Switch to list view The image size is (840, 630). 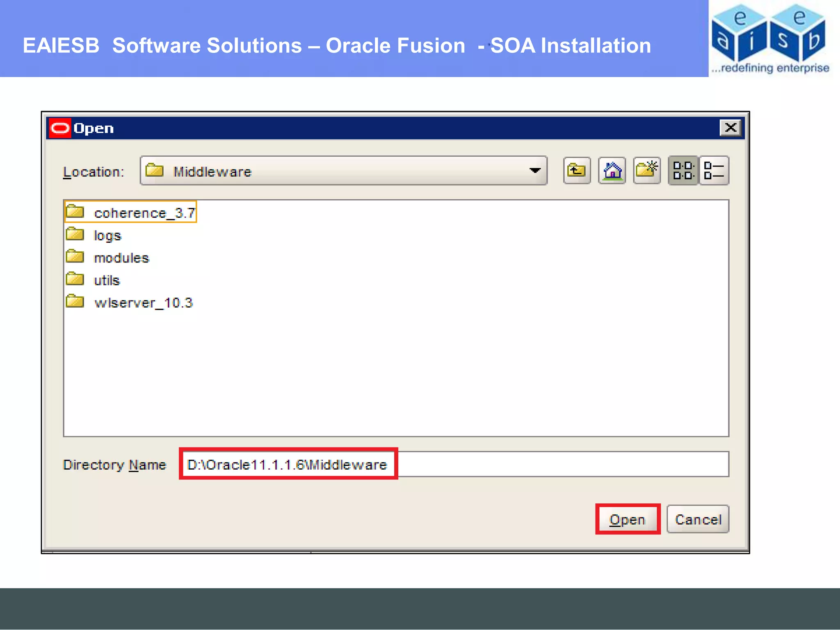pyautogui.click(x=683, y=170)
